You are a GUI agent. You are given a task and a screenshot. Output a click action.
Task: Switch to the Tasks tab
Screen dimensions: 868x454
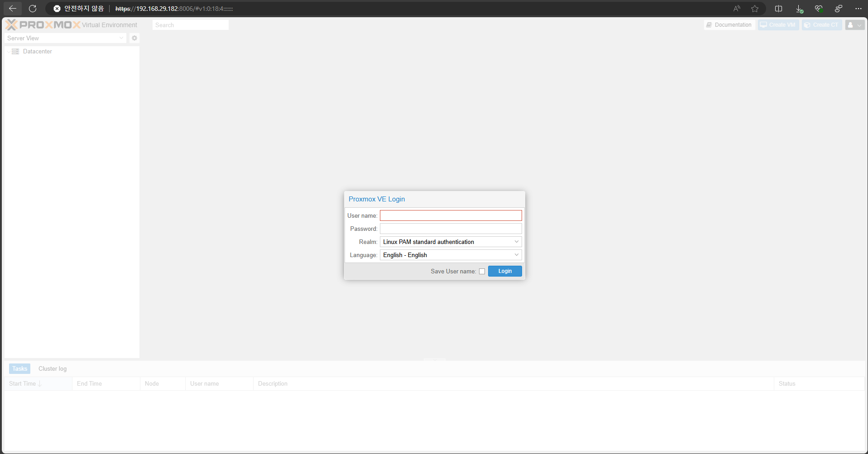coord(19,368)
